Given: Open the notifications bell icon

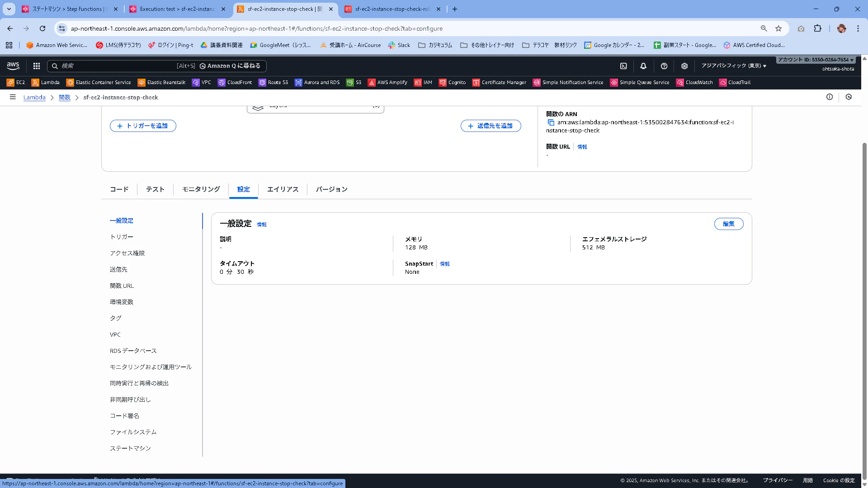Looking at the screenshot, I should (643, 66).
